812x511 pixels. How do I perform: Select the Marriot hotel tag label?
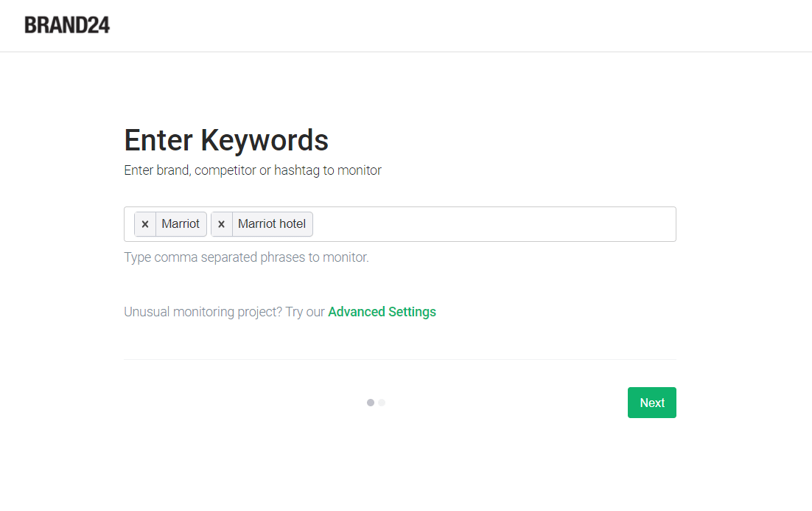point(272,224)
